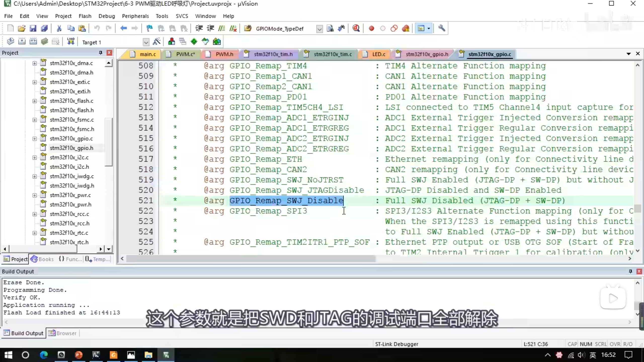Open the GPIOMode_TypeDef search dropdown
This screenshot has height=362, width=644.
tap(319, 29)
